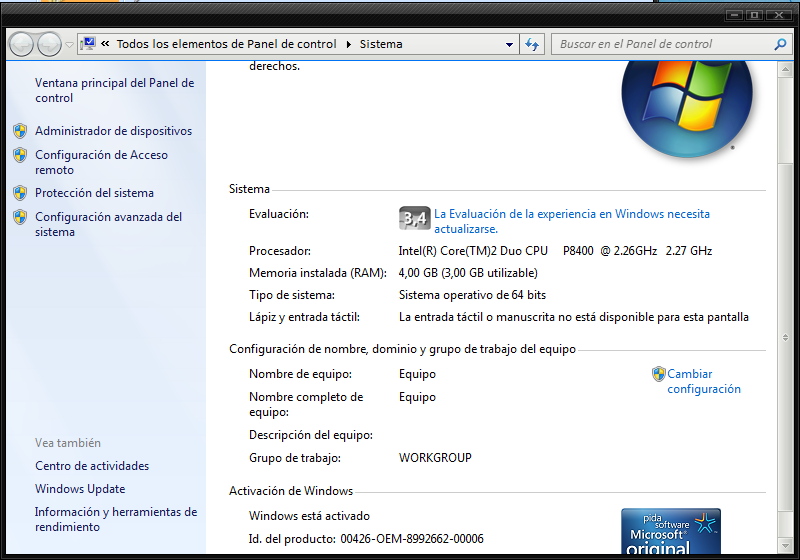Click the Windows logo orb image
Screen dimensions: 800x560
[x=687, y=108]
